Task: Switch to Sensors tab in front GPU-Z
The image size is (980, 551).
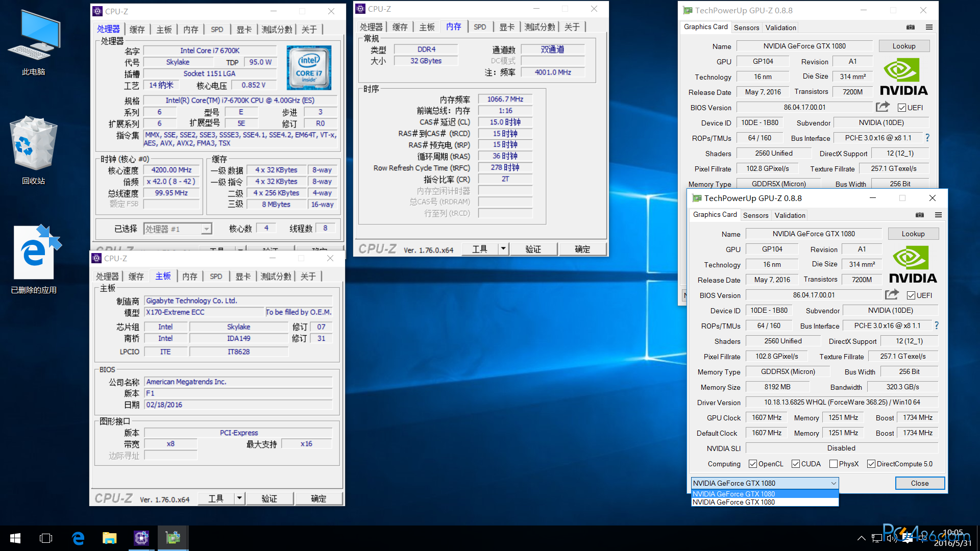Action: [755, 215]
